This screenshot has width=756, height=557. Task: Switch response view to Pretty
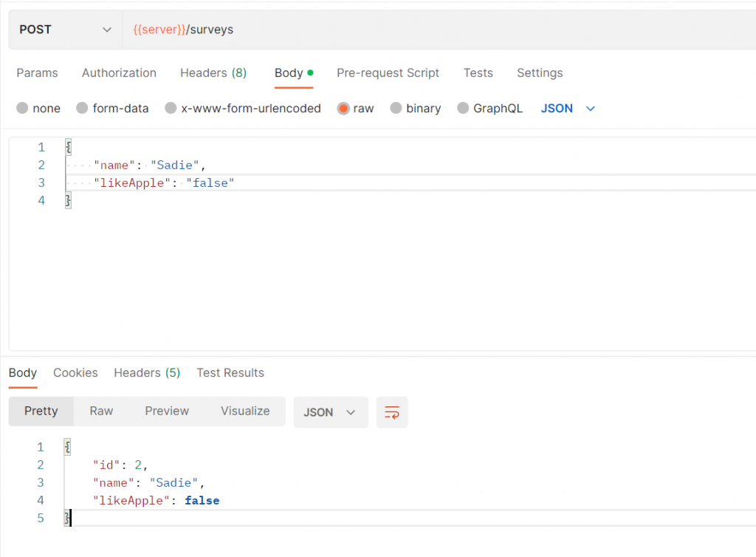(41, 411)
